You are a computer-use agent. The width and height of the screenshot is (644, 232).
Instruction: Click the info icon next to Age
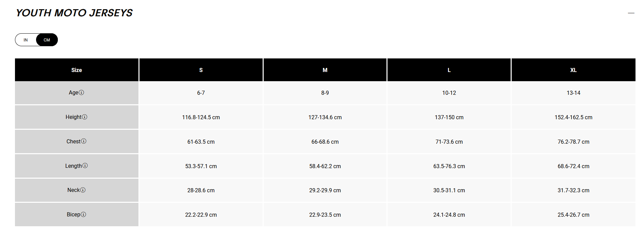81,92
